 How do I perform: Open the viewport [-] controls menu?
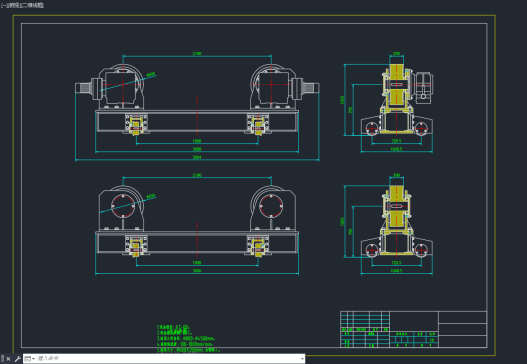pos(4,5)
